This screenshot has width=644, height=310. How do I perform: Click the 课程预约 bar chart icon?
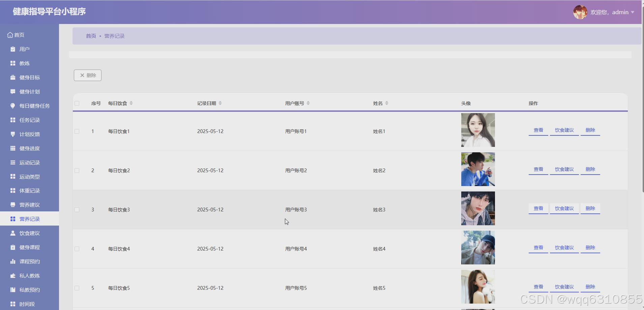pyautogui.click(x=13, y=261)
